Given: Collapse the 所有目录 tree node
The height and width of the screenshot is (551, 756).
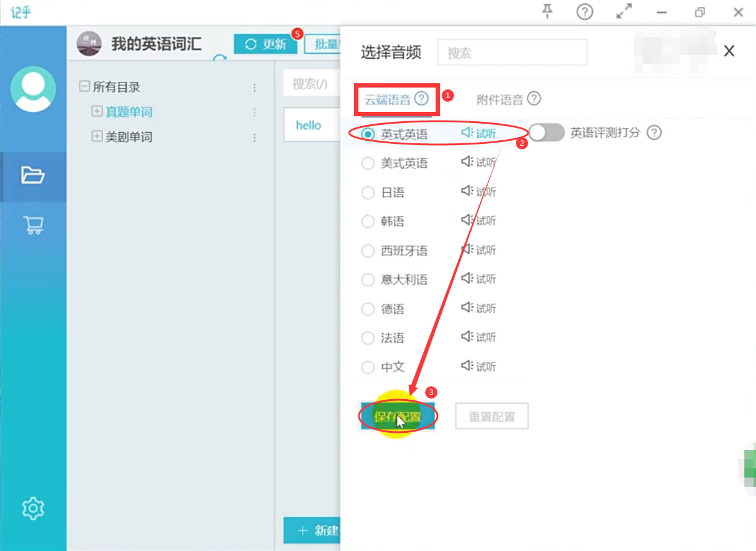Looking at the screenshot, I should point(85,87).
